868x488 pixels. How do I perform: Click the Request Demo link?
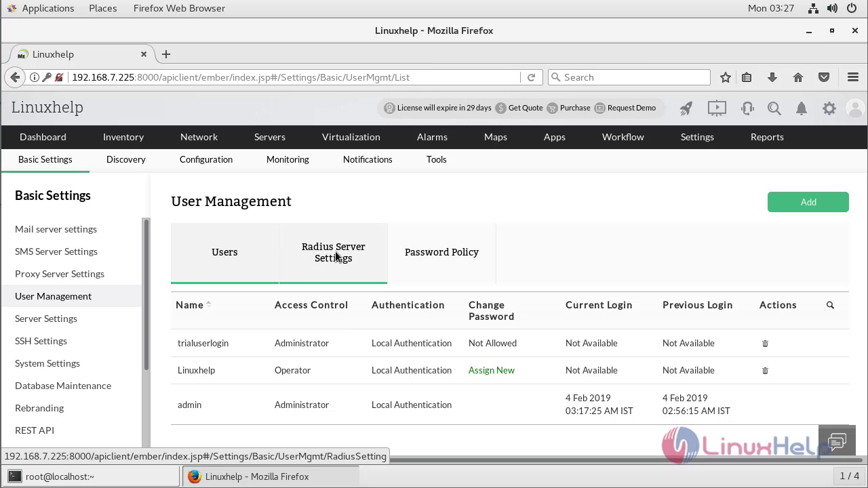(x=625, y=108)
